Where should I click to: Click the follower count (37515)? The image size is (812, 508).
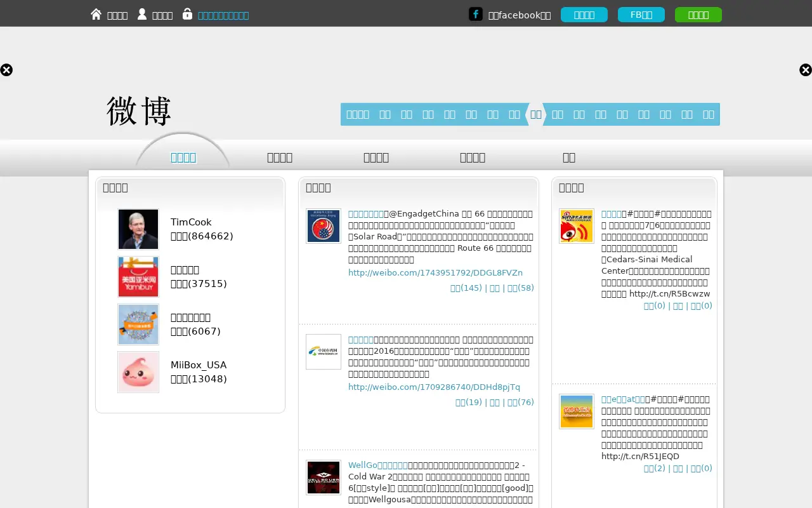[199, 284]
